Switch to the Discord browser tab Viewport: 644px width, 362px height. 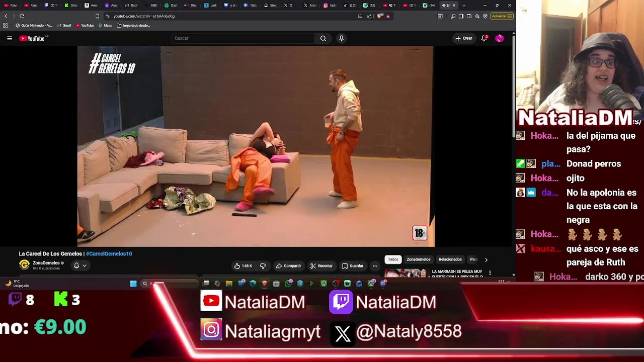click(190, 6)
